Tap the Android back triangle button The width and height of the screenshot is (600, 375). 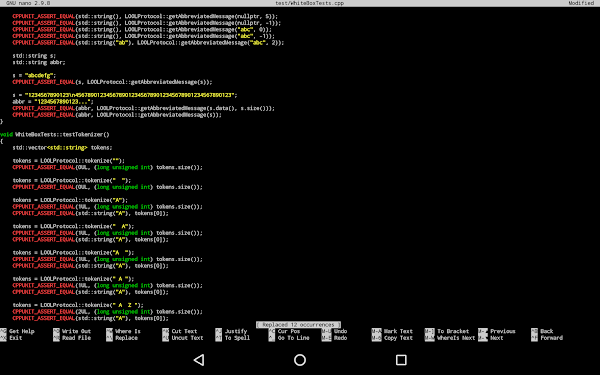tap(199, 360)
